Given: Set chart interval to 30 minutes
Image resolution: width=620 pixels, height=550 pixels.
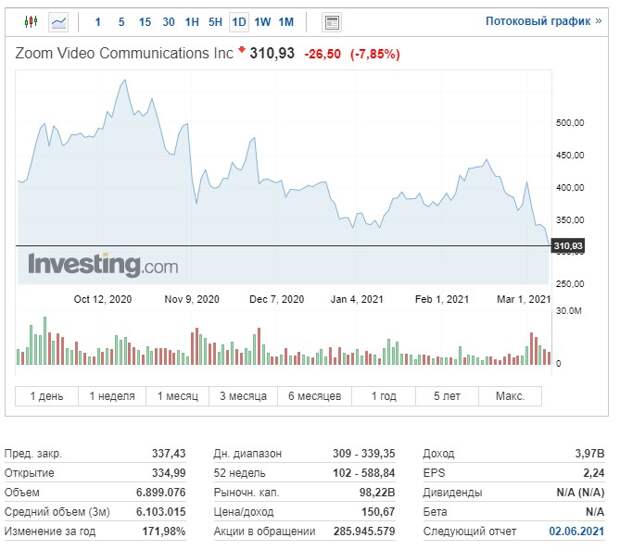Looking at the screenshot, I should 168,22.
